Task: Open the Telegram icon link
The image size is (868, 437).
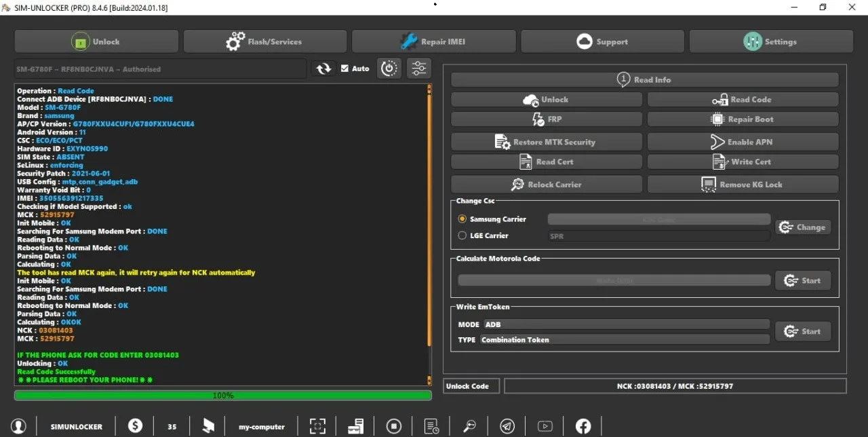Action: tap(507, 426)
